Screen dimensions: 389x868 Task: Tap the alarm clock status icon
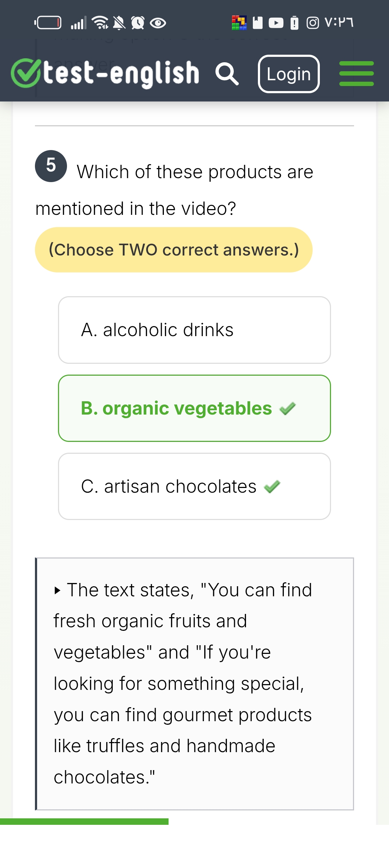138,23
